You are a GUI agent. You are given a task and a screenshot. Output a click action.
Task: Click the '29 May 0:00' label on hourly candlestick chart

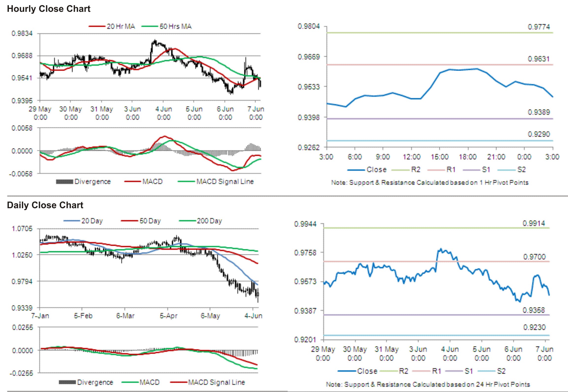40,113
